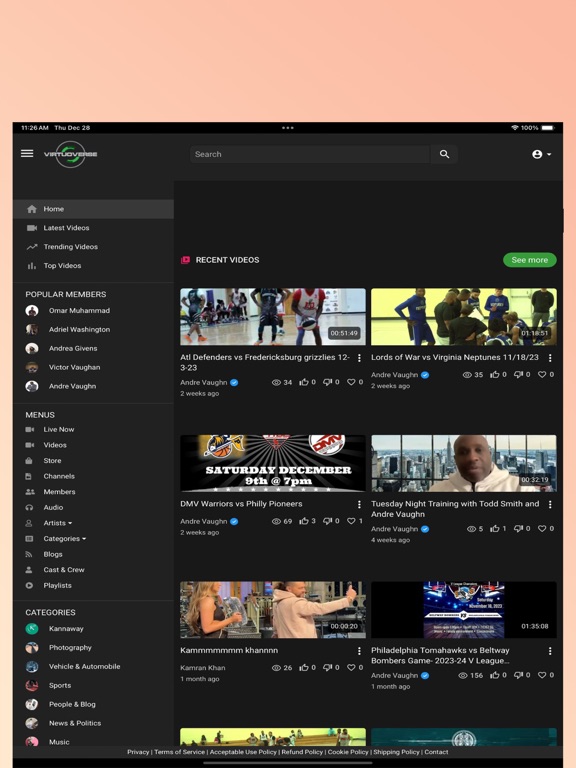This screenshot has height=768, width=576.
Task: Click the Virtuoverse logo
Action: tap(71, 154)
